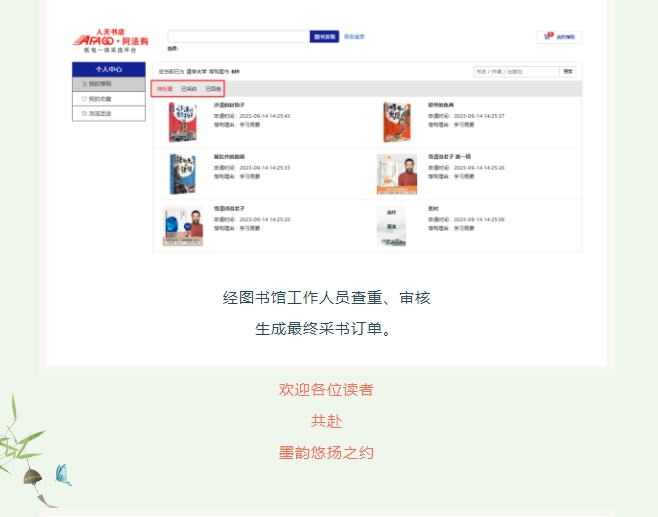Open the blue ink-painting book cover
Image resolution: width=658 pixels, height=517 pixels.
[x=183, y=174]
